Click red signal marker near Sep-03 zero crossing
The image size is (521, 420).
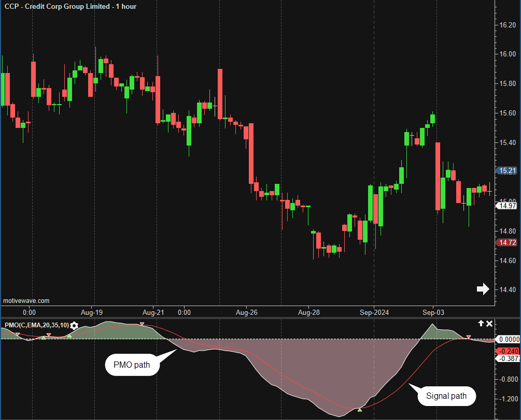click(x=469, y=337)
